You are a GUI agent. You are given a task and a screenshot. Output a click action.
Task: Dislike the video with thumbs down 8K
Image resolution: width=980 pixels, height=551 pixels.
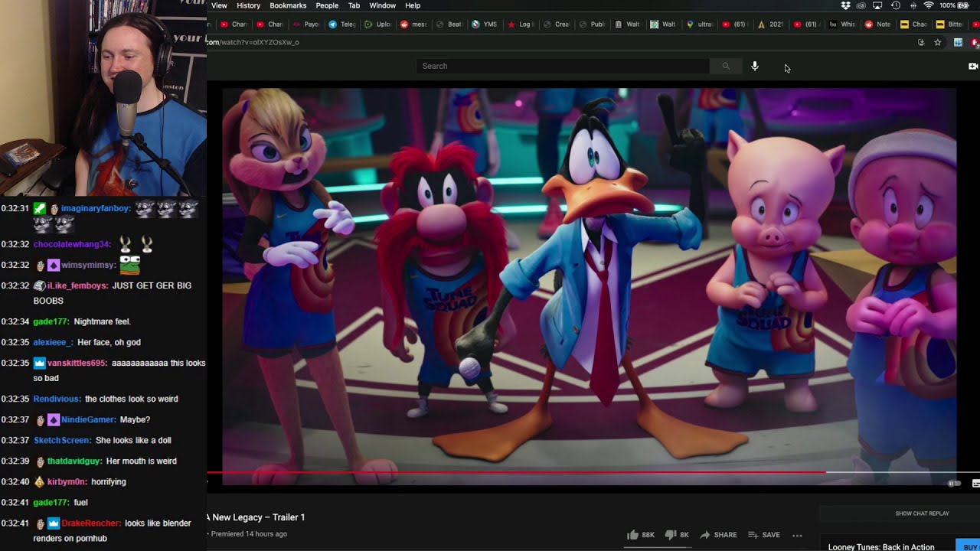676,535
